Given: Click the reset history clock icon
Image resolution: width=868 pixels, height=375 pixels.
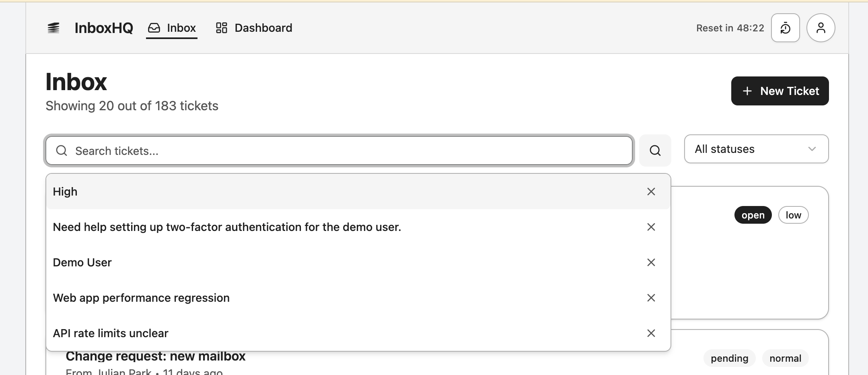Looking at the screenshot, I should pos(785,28).
